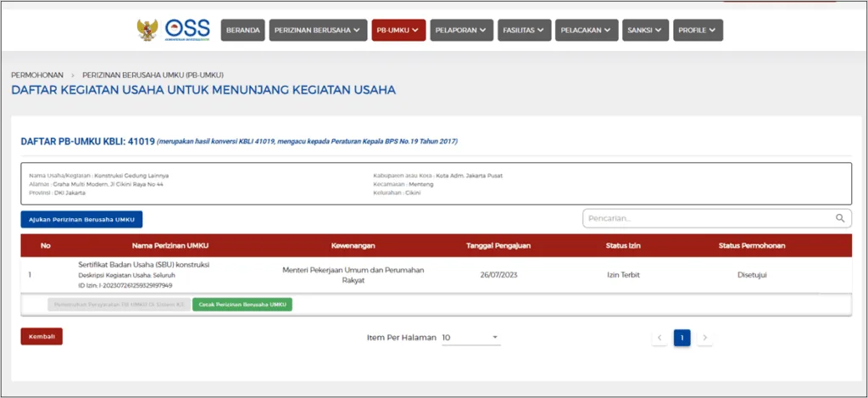
Task: Open Item Per Halaman dropdown
Action: [x=471, y=338]
